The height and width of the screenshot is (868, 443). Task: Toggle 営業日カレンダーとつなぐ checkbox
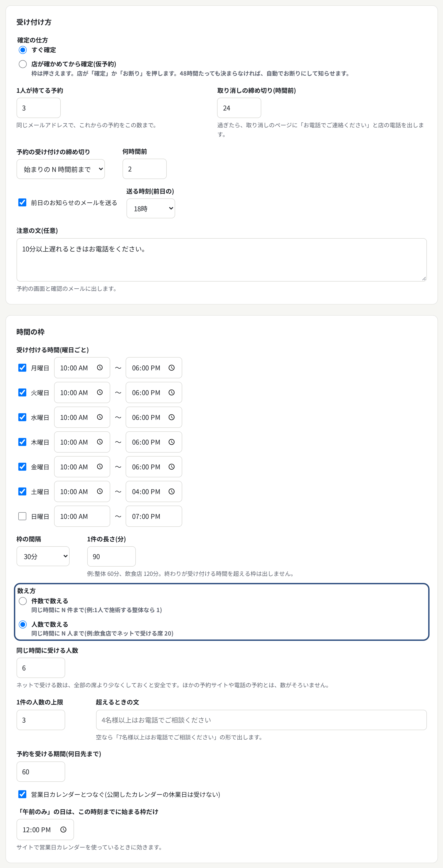click(x=22, y=794)
